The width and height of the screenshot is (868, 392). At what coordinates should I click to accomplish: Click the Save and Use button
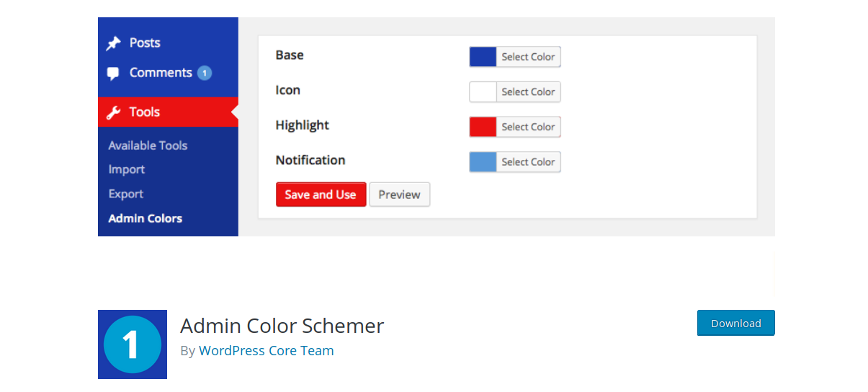point(321,195)
